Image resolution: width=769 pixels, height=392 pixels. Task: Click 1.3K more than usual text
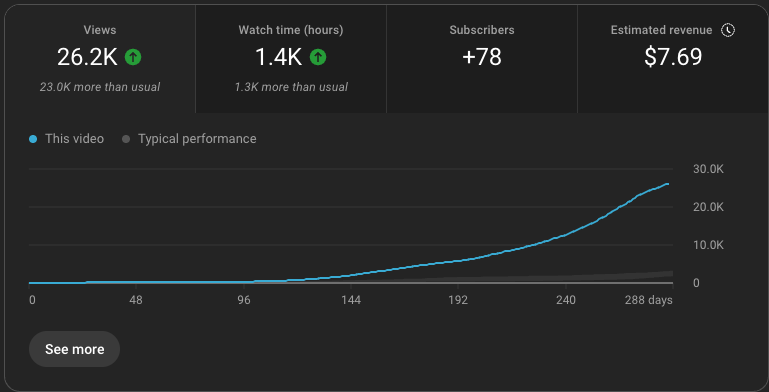[291, 87]
